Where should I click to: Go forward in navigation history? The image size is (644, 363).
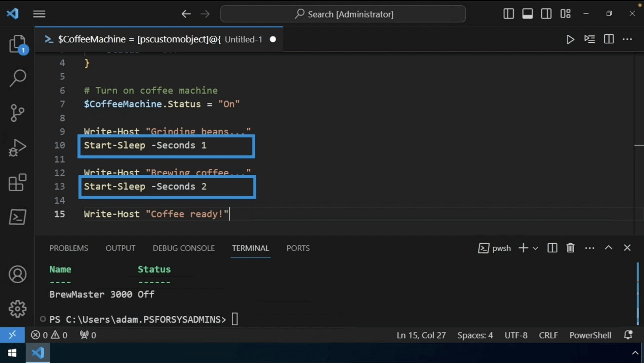click(205, 14)
